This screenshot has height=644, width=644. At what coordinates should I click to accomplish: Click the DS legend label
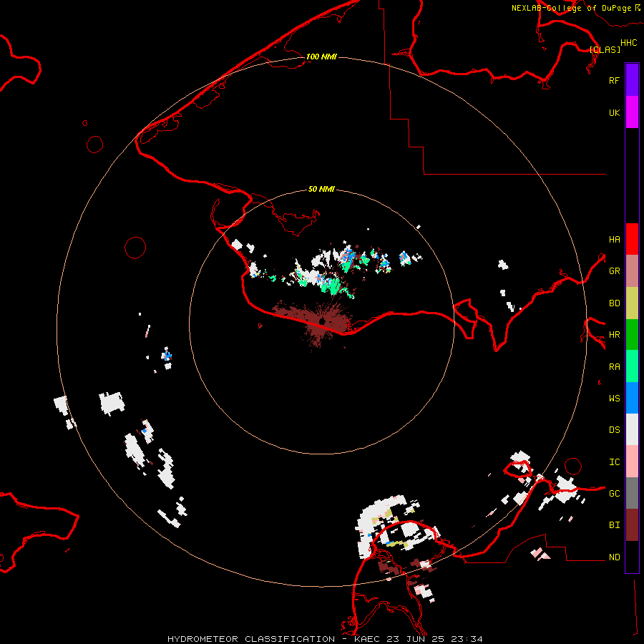614,430
